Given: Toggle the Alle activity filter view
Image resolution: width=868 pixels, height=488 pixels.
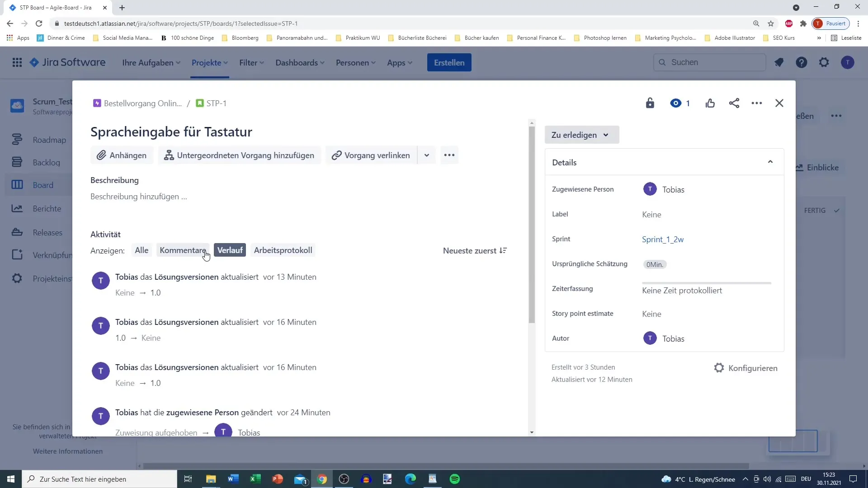Looking at the screenshot, I should [x=142, y=250].
